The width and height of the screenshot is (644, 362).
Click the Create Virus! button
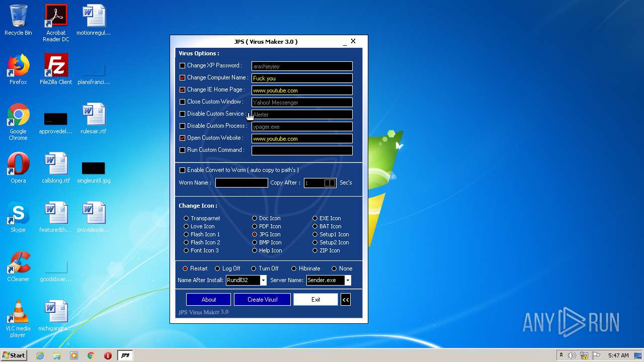coord(263,300)
